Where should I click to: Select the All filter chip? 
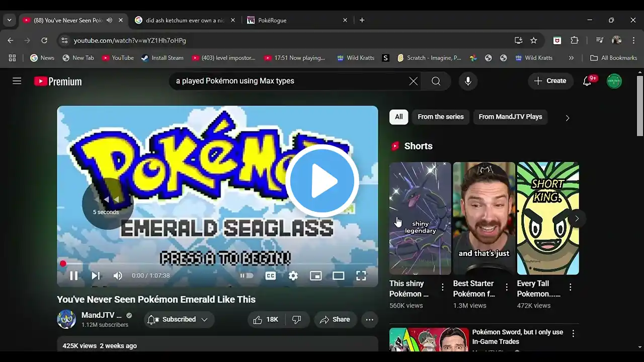(x=398, y=117)
